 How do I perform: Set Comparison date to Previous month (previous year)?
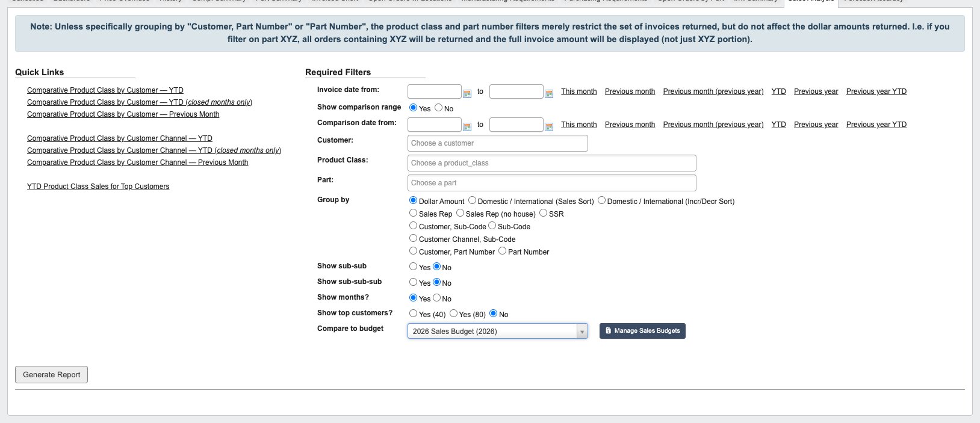pos(713,125)
